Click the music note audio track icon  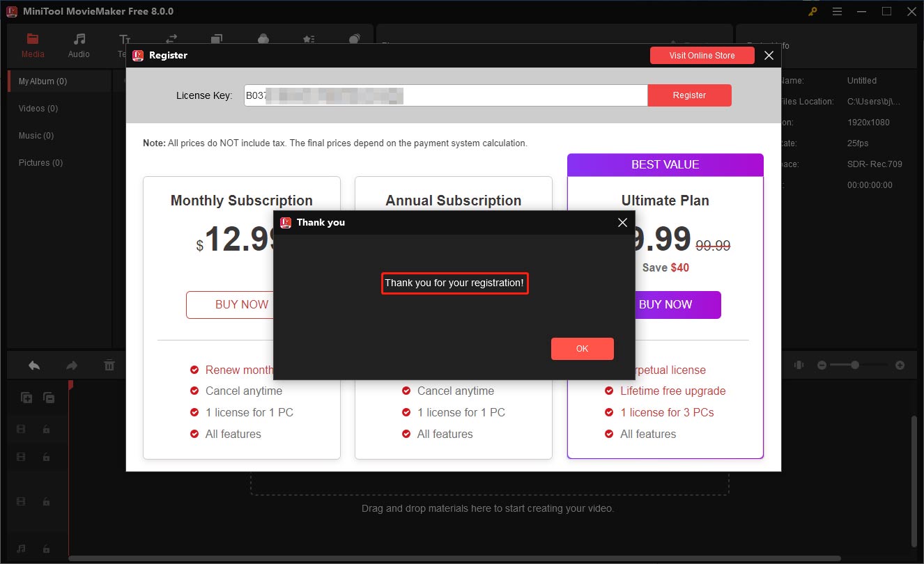pos(21,549)
